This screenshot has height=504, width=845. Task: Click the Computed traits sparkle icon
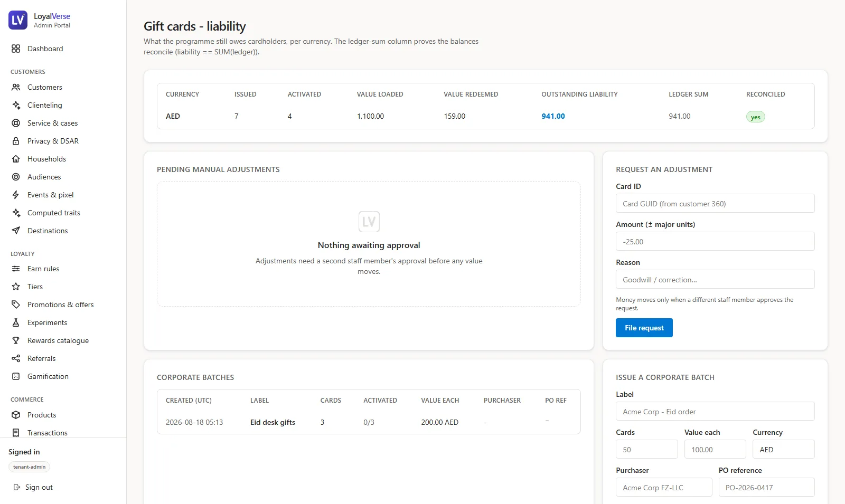[x=16, y=213]
